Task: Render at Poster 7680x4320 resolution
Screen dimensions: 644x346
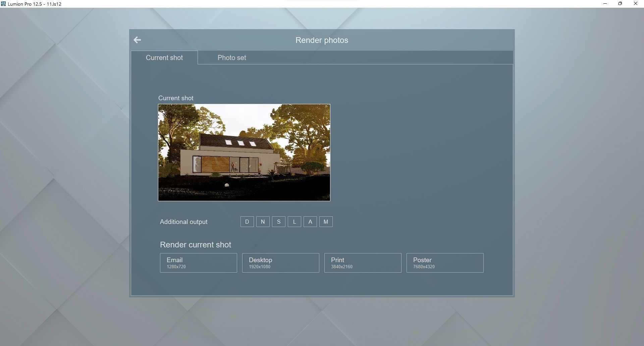Action: (445, 263)
